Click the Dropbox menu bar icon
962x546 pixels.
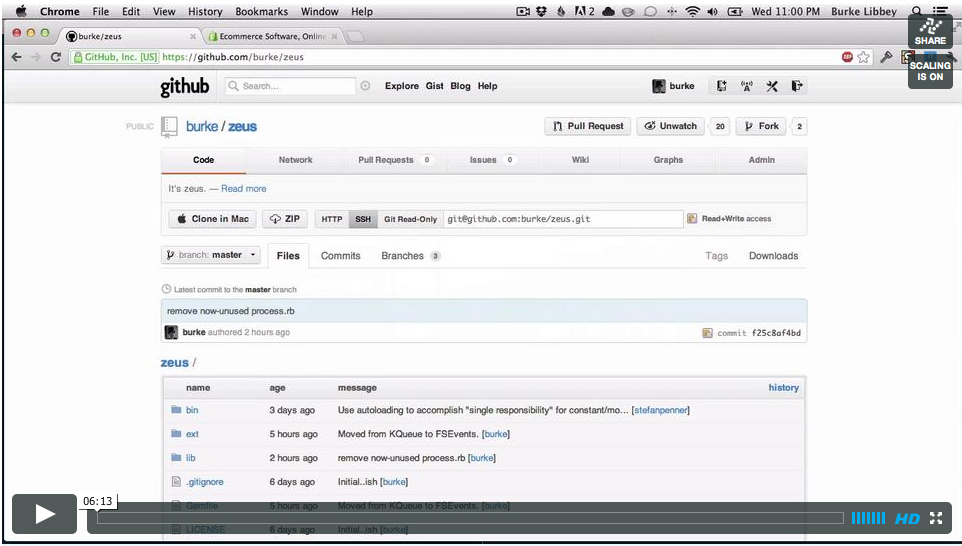pos(541,11)
